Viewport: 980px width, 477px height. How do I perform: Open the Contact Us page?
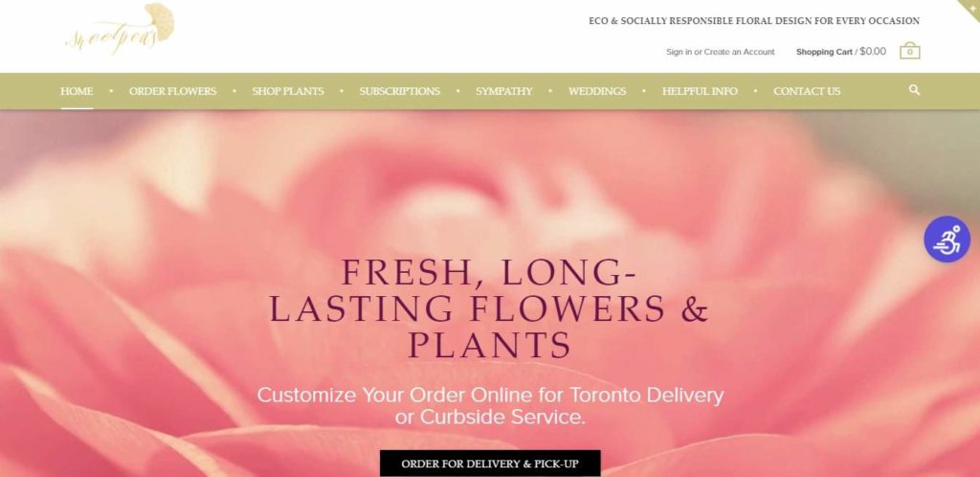tap(807, 91)
